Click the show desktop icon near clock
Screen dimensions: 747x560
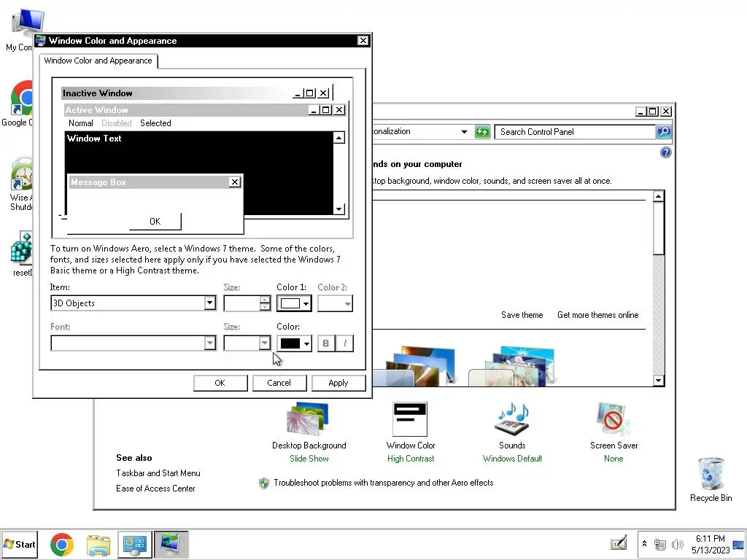click(738, 544)
